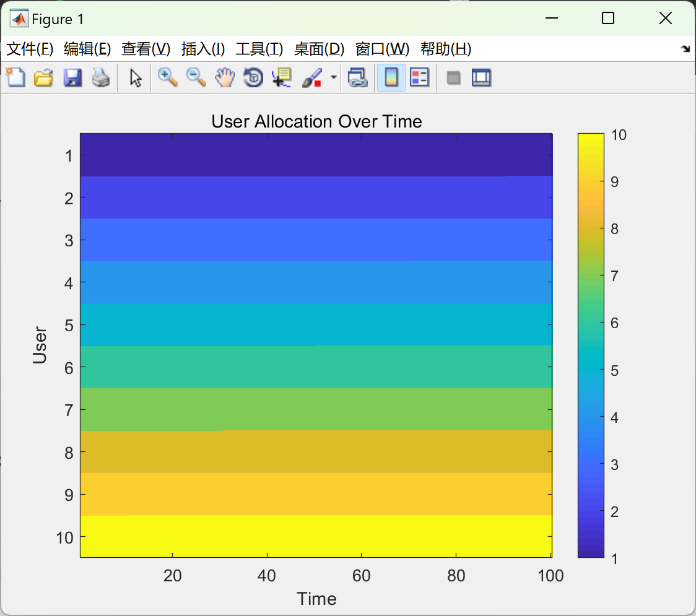
Task: Click the colorbar tick label 10
Action: 619,135
